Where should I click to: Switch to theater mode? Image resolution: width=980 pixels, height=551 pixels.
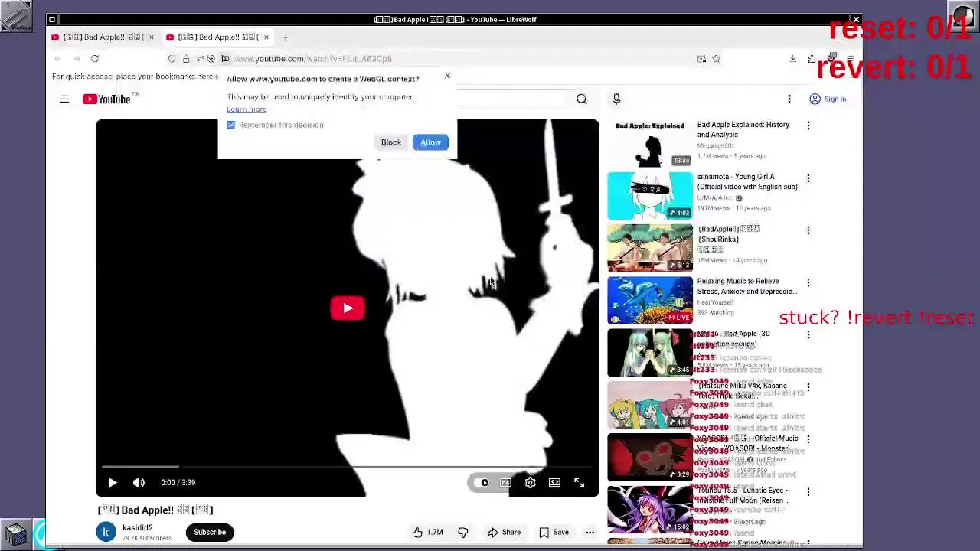click(554, 482)
